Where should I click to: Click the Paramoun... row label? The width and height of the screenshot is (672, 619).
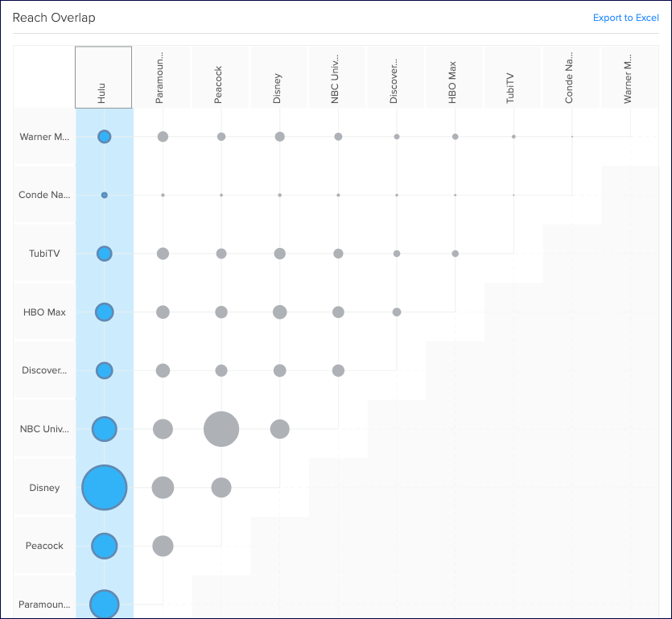[x=44, y=605]
